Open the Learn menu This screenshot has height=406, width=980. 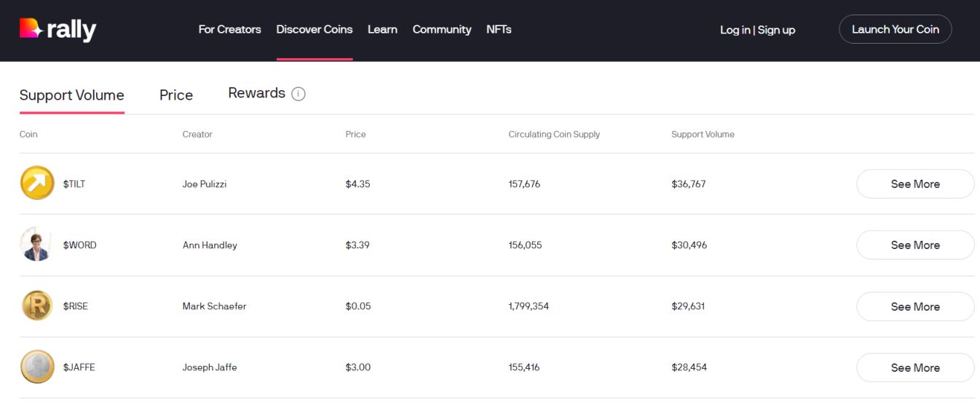pos(382,30)
